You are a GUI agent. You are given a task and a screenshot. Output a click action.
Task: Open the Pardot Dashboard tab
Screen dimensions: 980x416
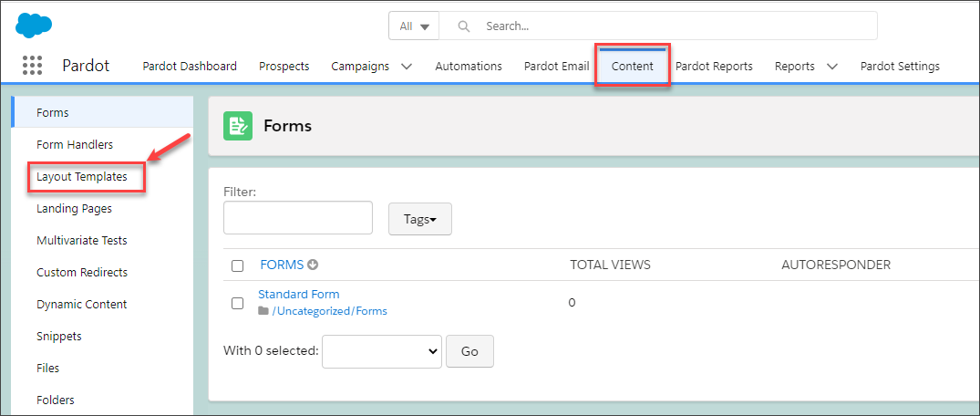190,66
